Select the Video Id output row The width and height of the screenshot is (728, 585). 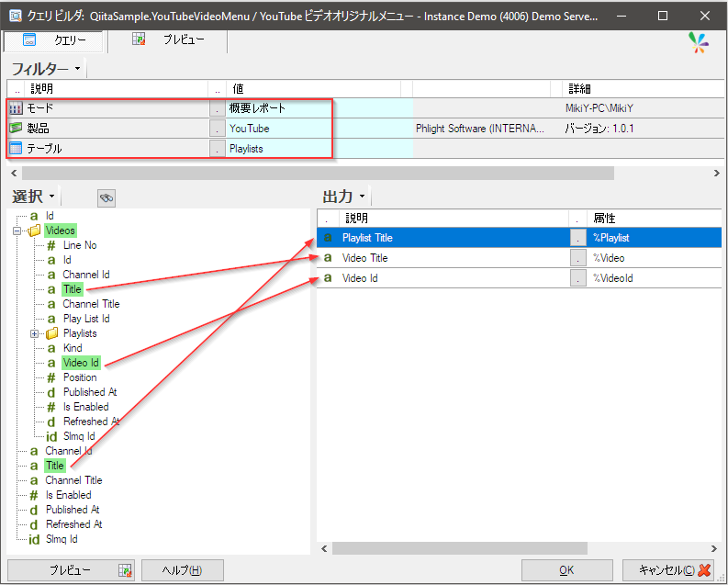(x=519, y=278)
